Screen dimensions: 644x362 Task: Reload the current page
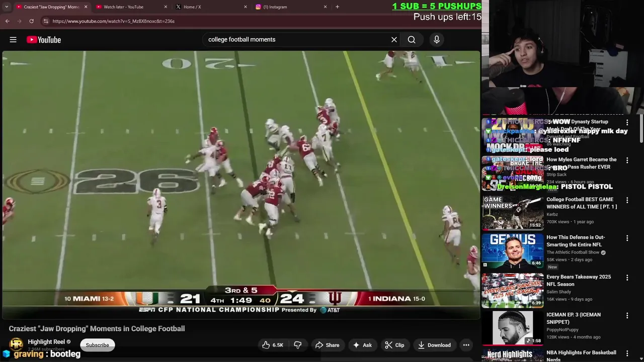[x=31, y=21]
